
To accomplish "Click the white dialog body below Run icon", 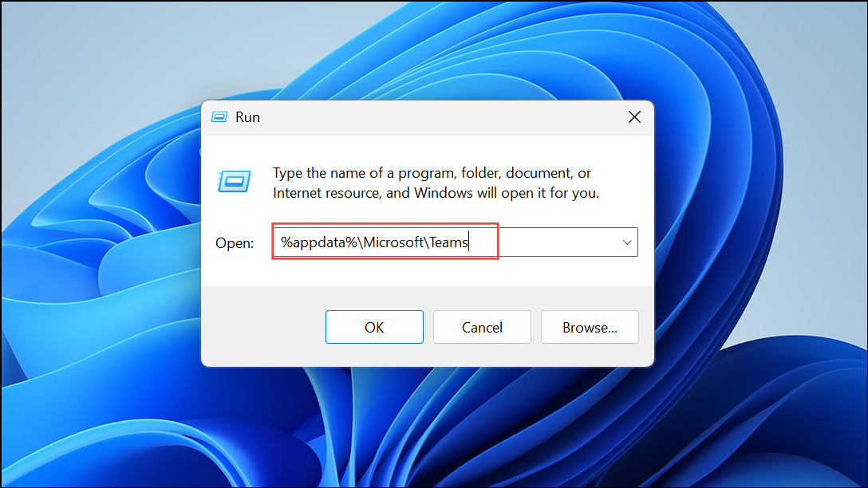I will click(x=235, y=213).
